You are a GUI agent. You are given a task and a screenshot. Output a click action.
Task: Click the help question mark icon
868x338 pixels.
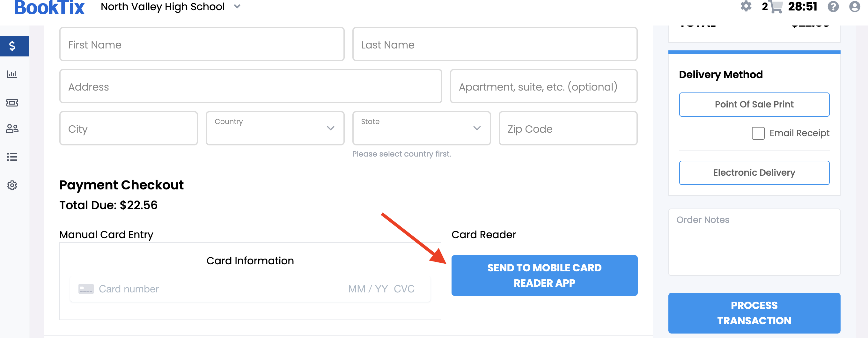point(833,6)
